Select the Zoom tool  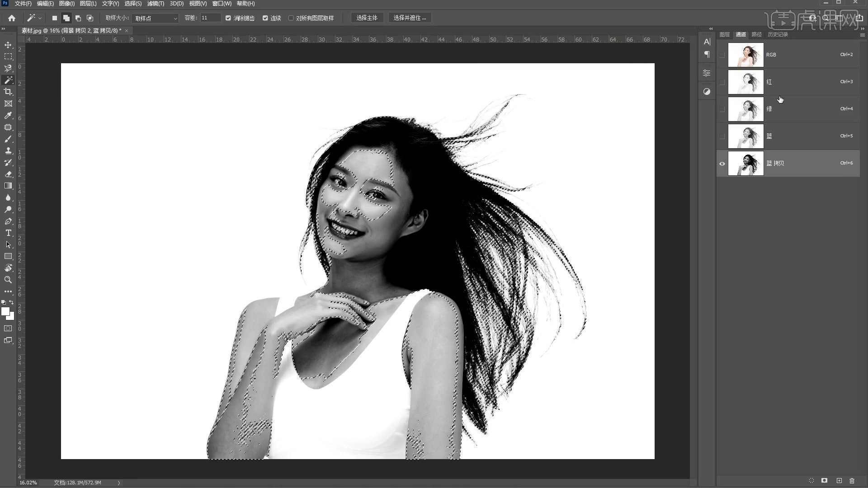coord(8,280)
